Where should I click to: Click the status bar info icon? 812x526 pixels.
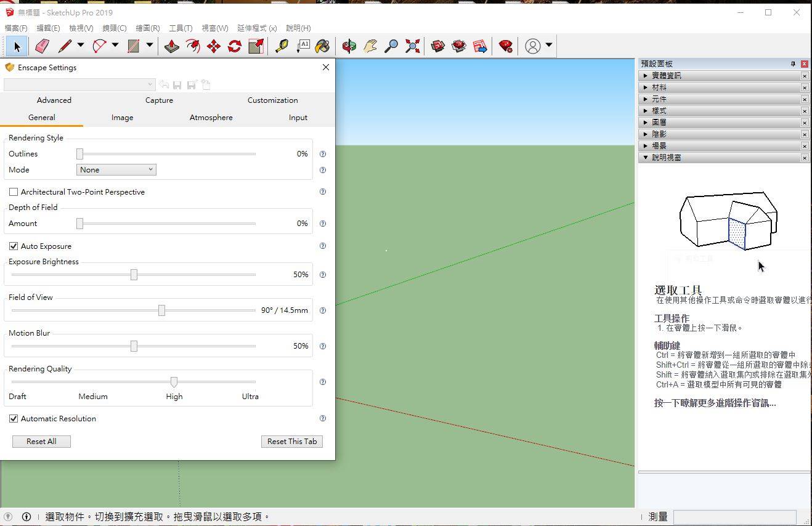pyautogui.click(x=26, y=517)
